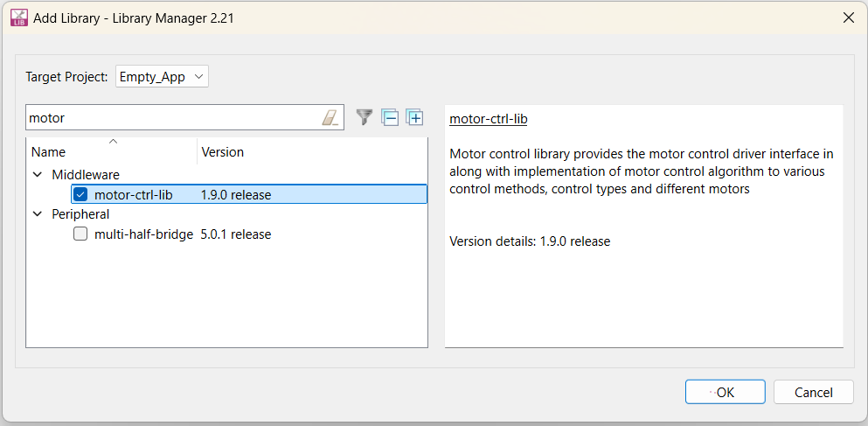868x426 pixels.
Task: Confirm with the OK button
Action: tap(726, 392)
